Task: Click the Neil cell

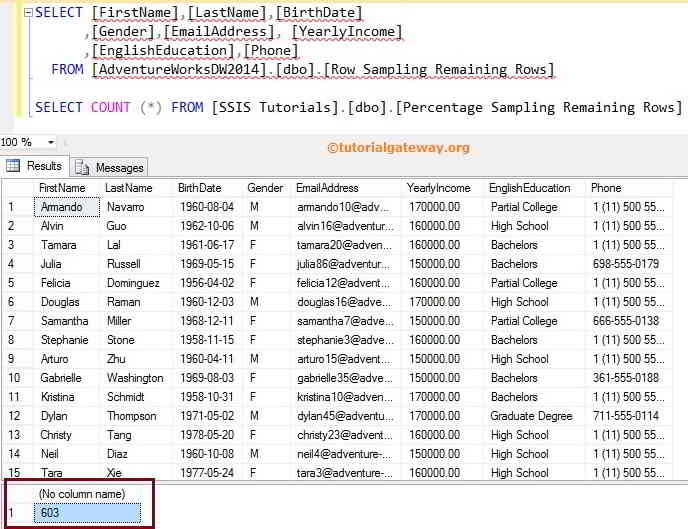Action: coord(67,454)
